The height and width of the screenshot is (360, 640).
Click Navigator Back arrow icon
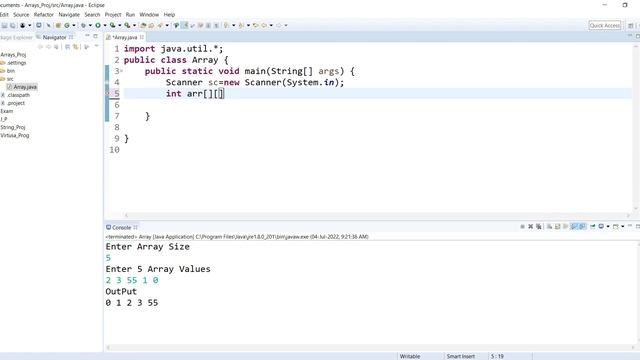click(40, 47)
